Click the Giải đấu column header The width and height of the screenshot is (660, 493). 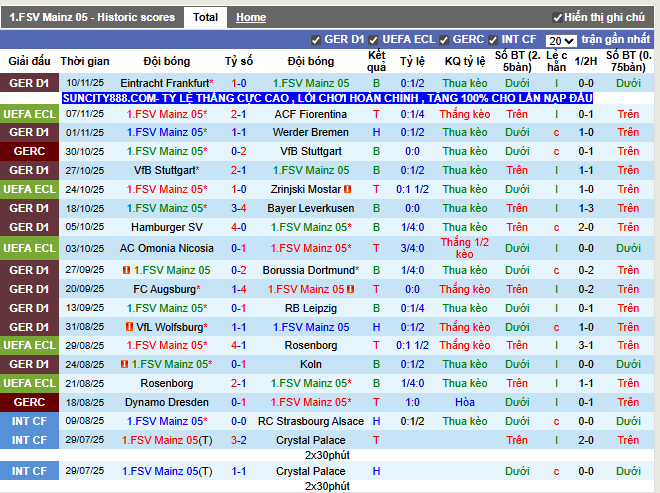(29, 61)
